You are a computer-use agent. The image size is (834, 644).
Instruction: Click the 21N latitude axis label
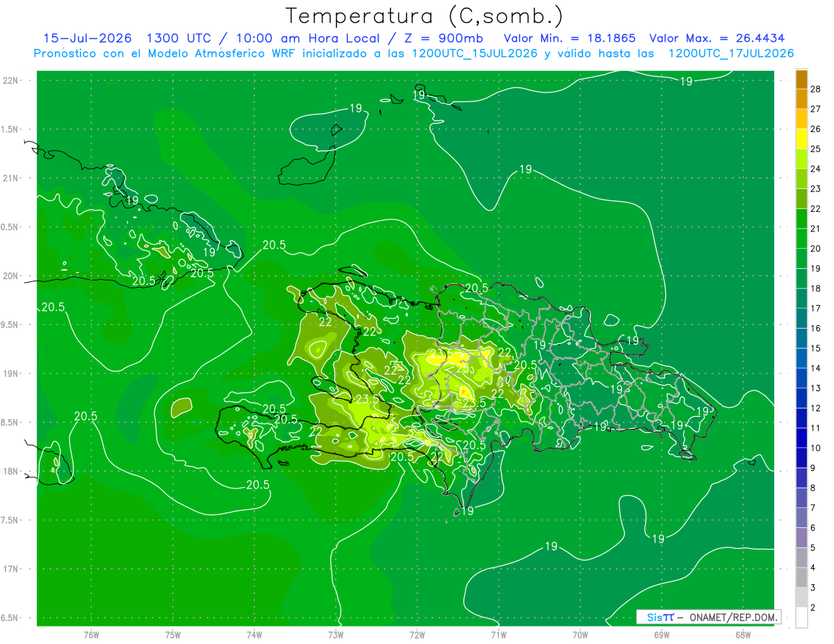pos(11,179)
